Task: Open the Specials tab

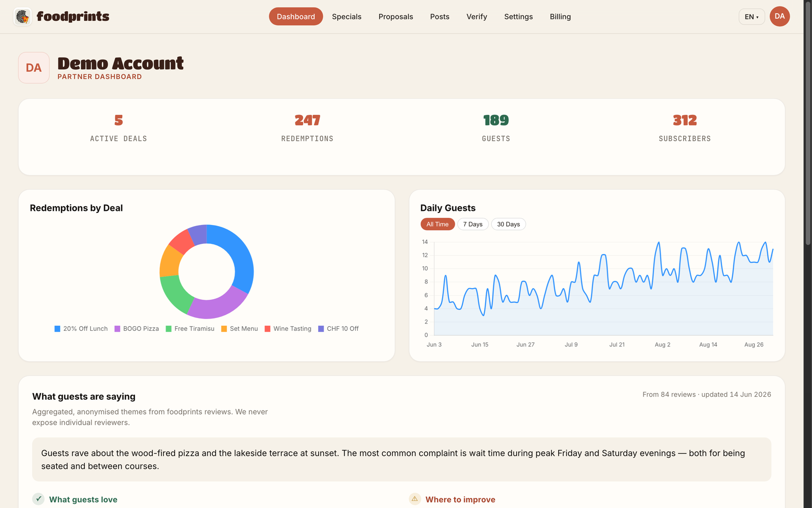Action: tap(347, 16)
